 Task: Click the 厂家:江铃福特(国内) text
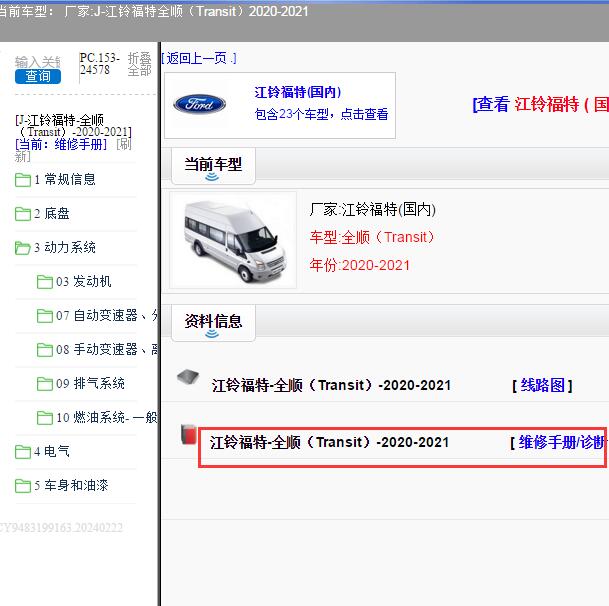pyautogui.click(x=373, y=210)
